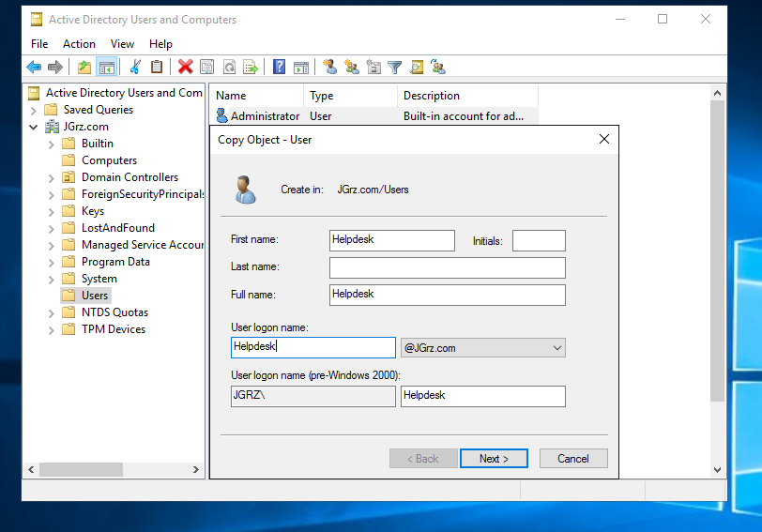Image resolution: width=762 pixels, height=532 pixels.
Task: Sort by the Name column header
Action: [x=257, y=96]
